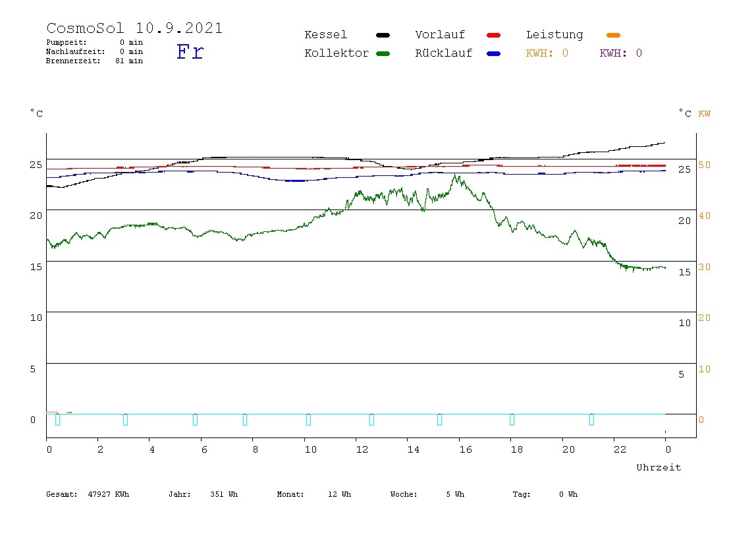
Task: Select the orange '50' kW axis label
Action: pos(705,165)
